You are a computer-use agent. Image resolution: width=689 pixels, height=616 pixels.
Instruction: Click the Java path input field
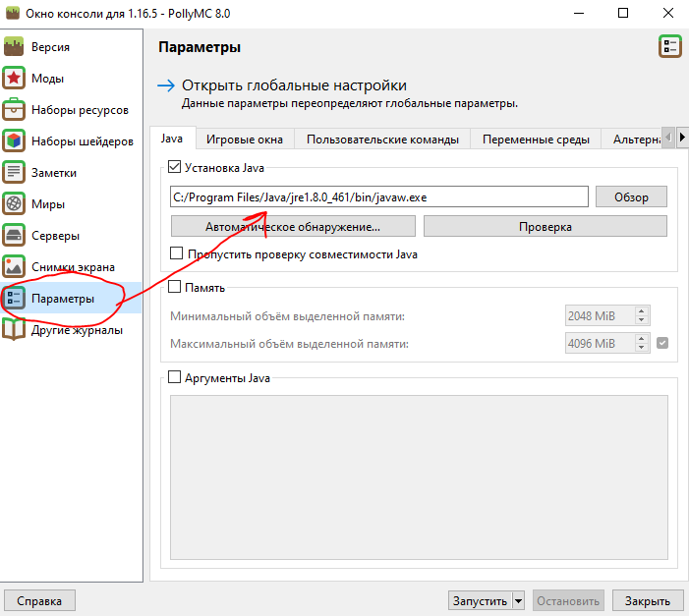point(378,196)
